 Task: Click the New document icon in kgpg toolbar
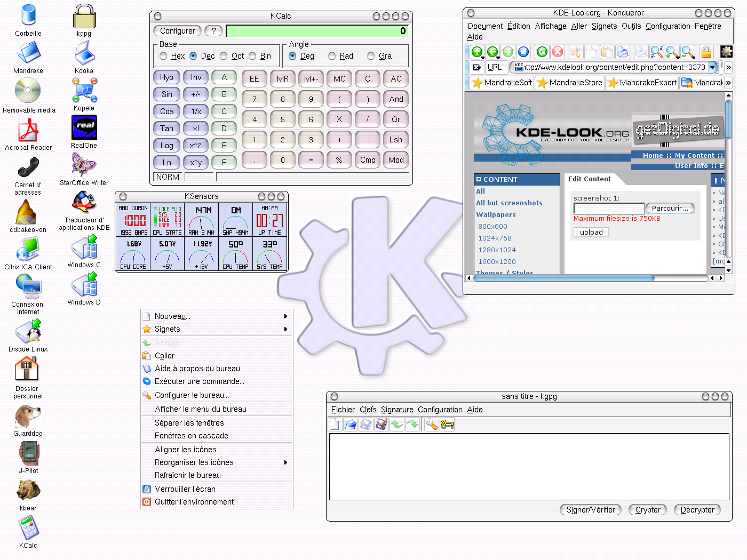click(x=335, y=425)
